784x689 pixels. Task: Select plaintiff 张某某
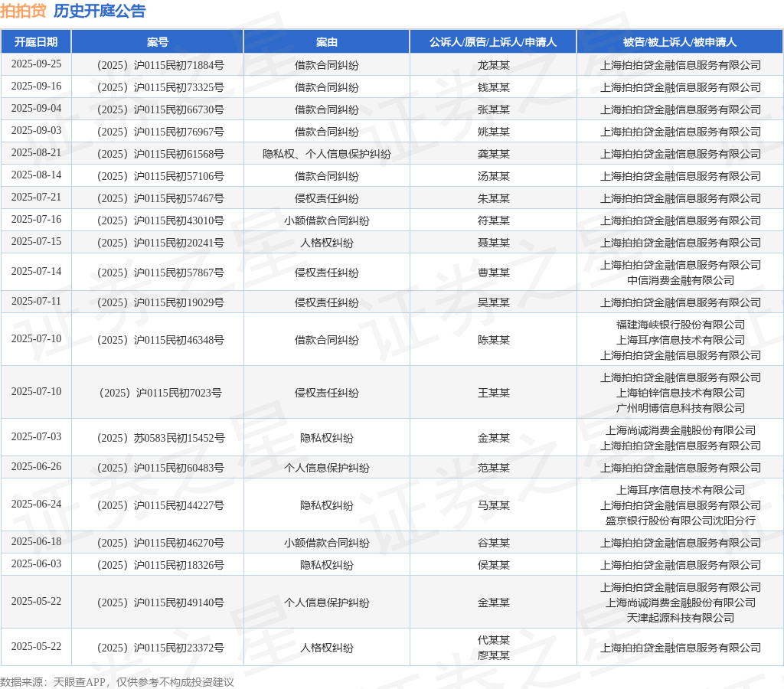coord(494,109)
